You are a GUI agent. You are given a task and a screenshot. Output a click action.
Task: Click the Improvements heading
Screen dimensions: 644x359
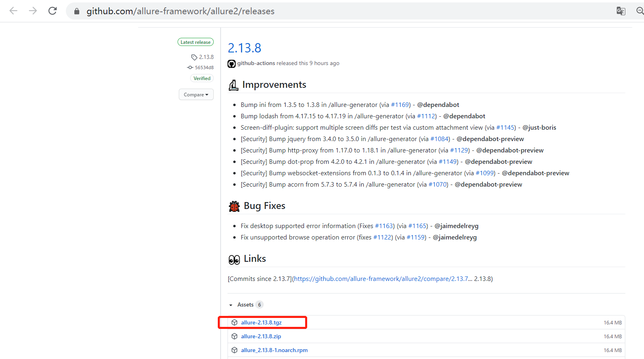[x=274, y=85]
